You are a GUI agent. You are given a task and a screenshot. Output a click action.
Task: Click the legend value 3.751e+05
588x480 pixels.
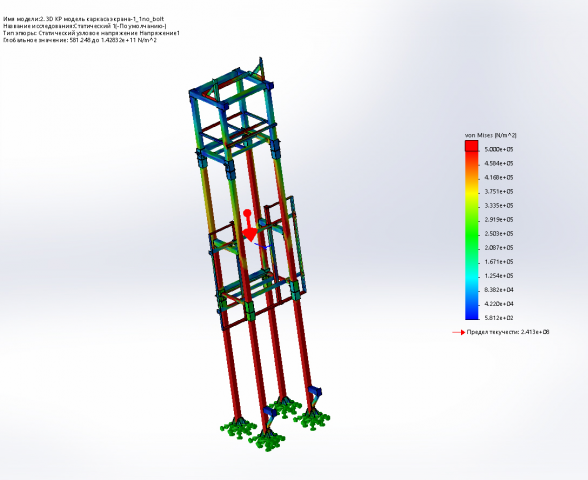pyautogui.click(x=499, y=192)
